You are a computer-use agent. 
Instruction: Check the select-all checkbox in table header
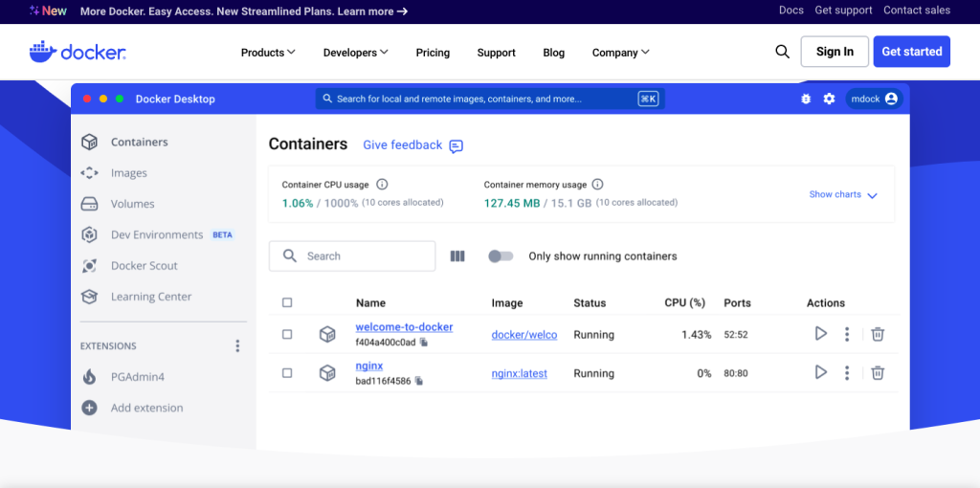click(x=287, y=303)
